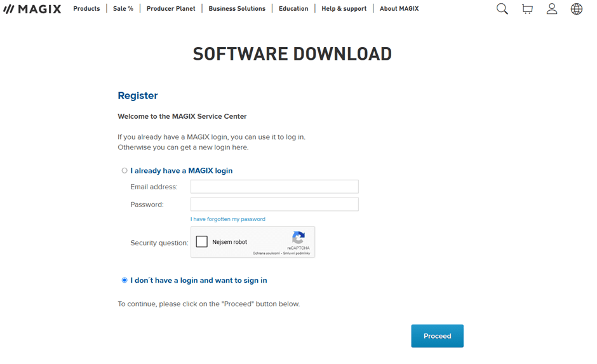Viewport: 597px width, 364px height.
Task: Open the Education menu
Action: click(293, 9)
